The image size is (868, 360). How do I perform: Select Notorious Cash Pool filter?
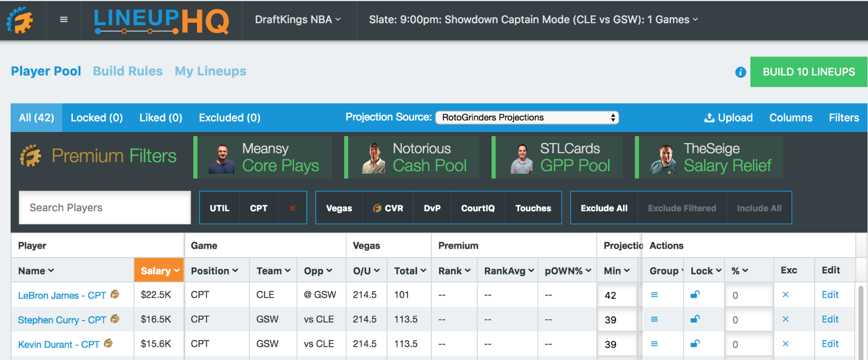[x=412, y=157]
